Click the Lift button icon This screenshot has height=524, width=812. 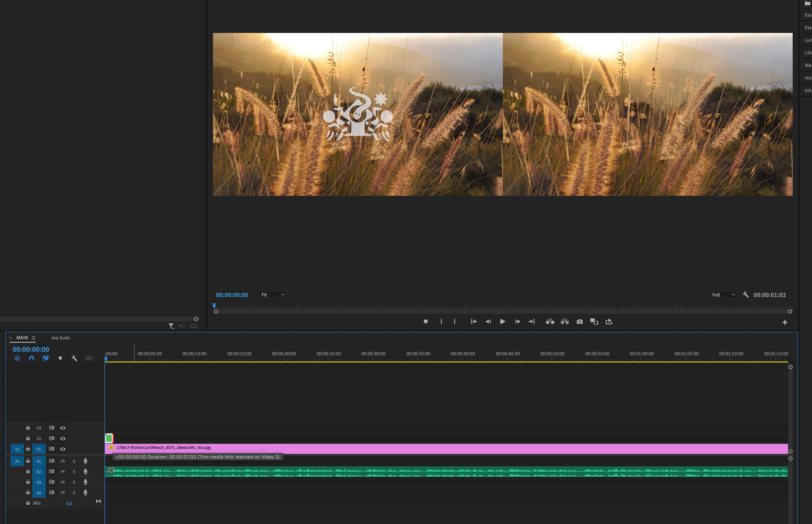click(550, 321)
